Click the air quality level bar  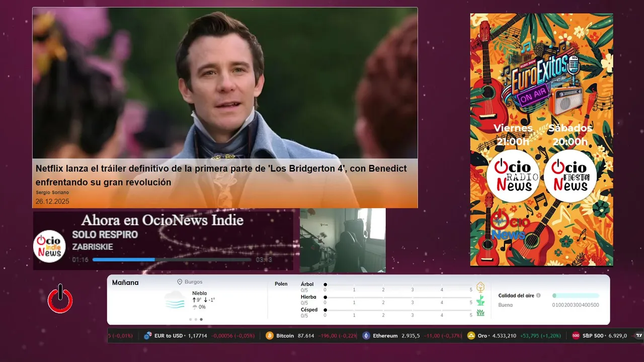click(576, 296)
